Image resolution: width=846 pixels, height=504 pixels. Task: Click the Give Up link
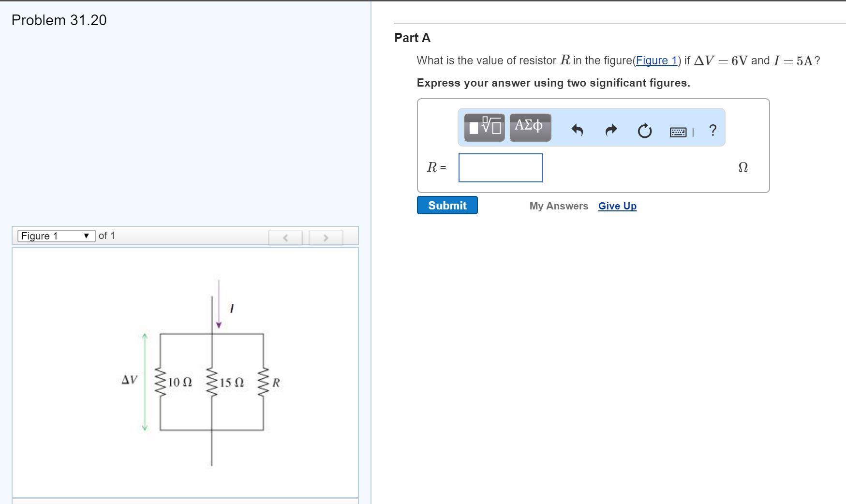point(617,206)
